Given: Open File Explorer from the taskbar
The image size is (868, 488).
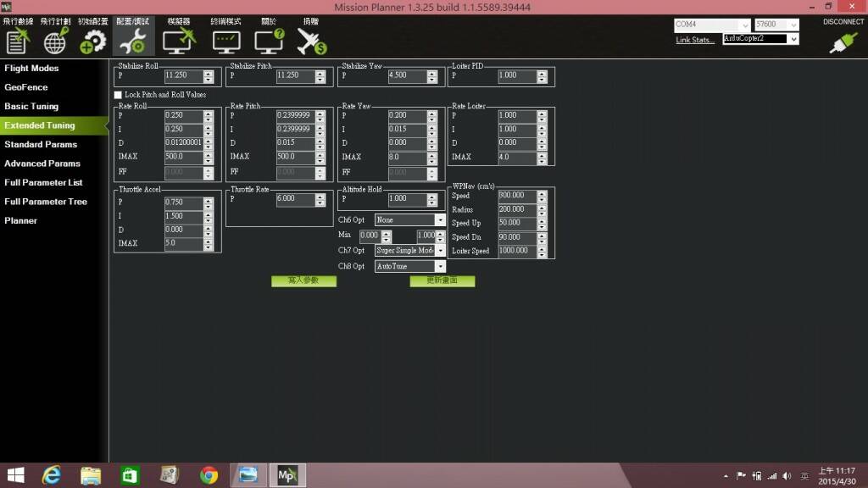Looking at the screenshot, I should point(90,475).
